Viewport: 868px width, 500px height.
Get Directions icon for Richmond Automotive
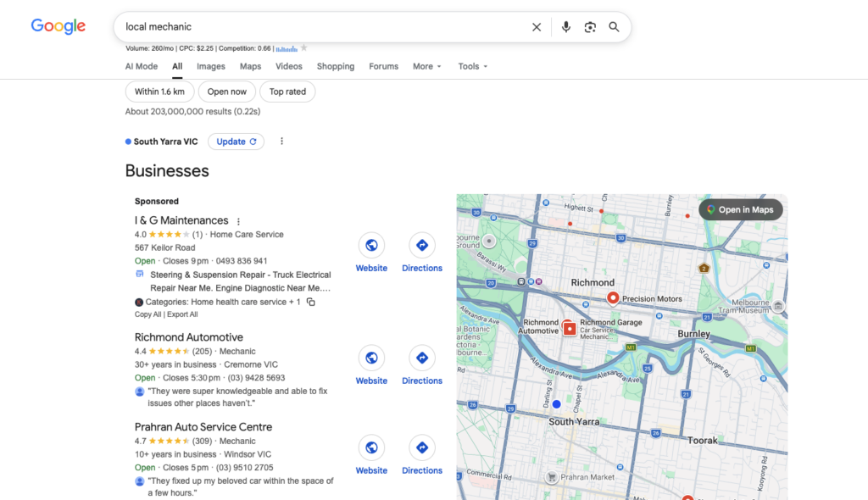tap(422, 358)
